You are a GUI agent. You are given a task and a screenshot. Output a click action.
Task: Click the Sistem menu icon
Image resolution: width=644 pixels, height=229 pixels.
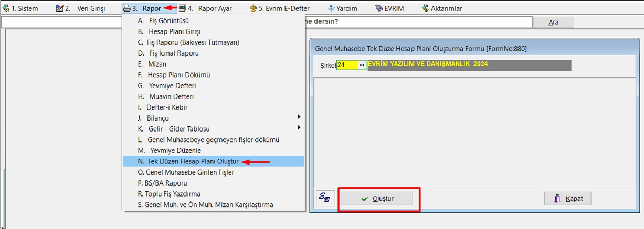coord(6,8)
